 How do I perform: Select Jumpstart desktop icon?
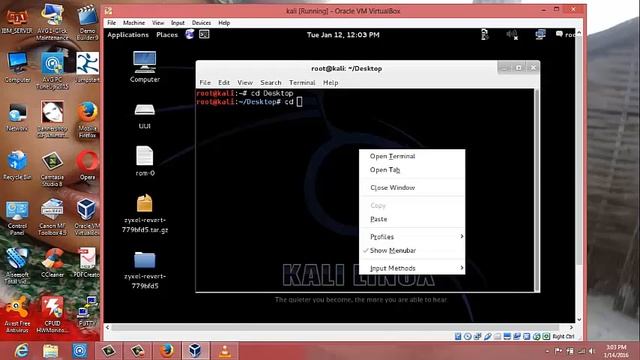tap(87, 67)
